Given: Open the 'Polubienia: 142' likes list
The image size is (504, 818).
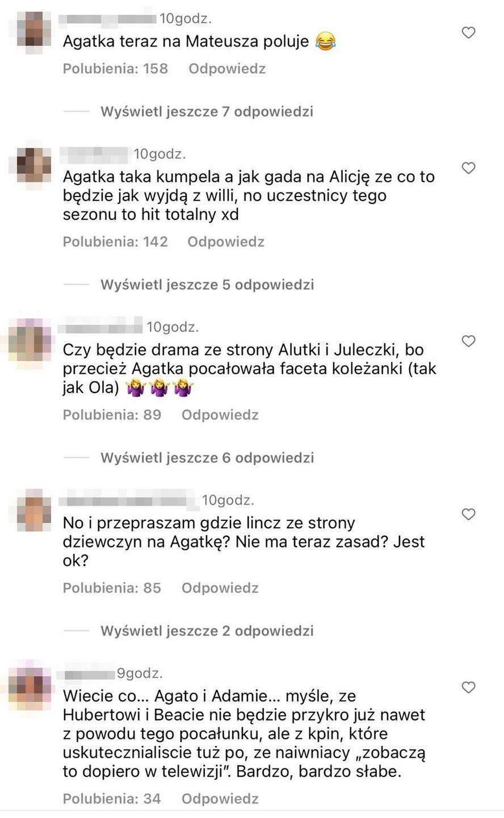Looking at the screenshot, I should click(x=115, y=242).
